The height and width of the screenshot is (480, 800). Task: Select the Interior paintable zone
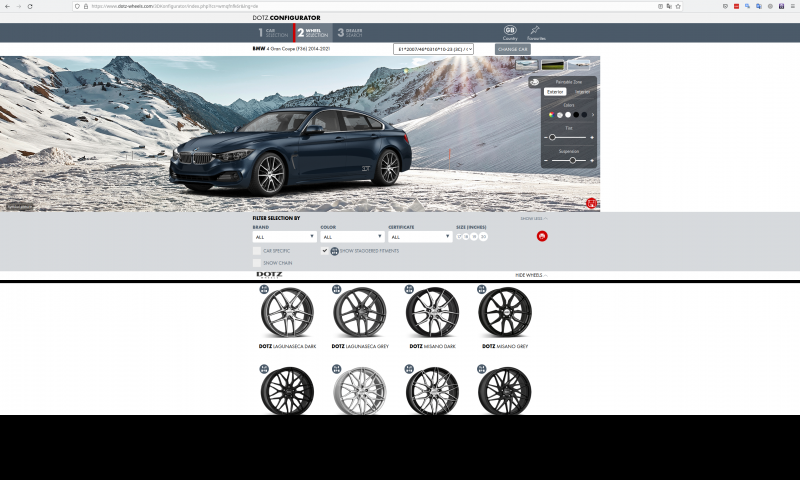point(582,92)
